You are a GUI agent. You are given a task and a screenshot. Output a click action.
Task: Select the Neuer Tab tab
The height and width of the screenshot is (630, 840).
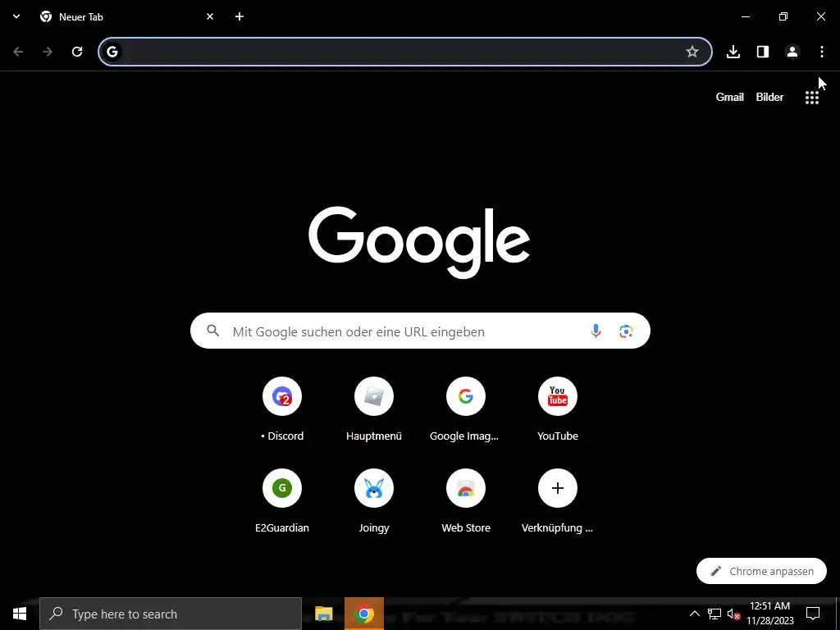pos(127,16)
